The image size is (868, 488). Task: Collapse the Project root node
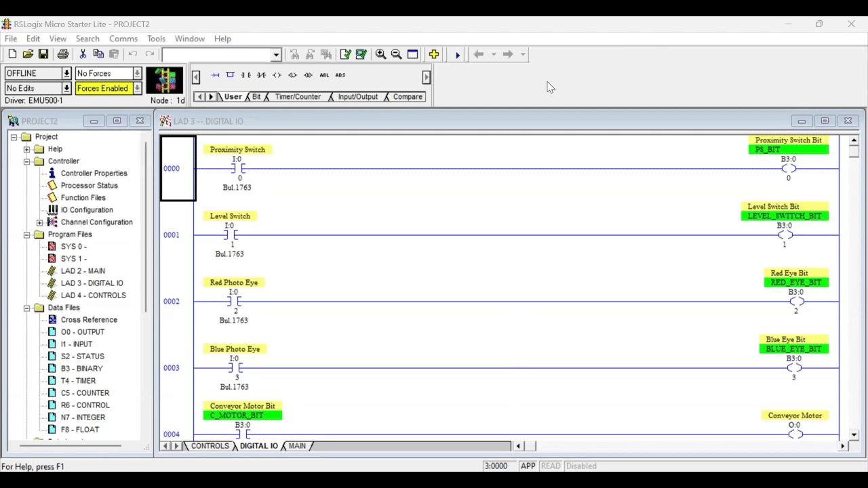14,137
